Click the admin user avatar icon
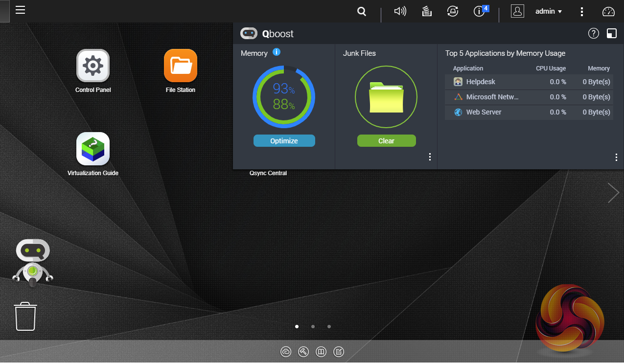 [517, 11]
